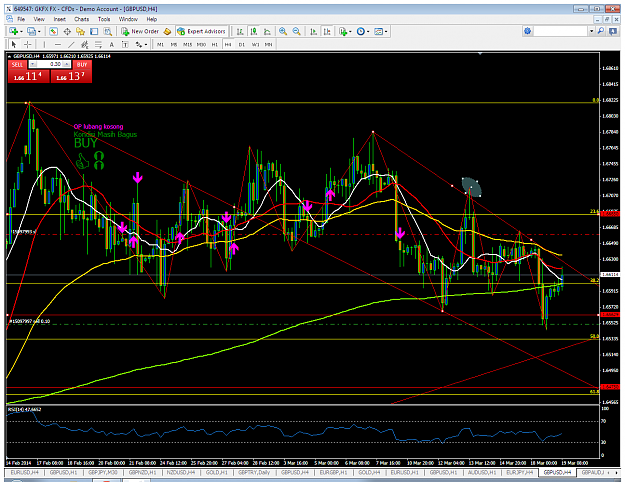Switch to the bar chart type
This screenshot has height=482, width=625.
tap(240, 31)
